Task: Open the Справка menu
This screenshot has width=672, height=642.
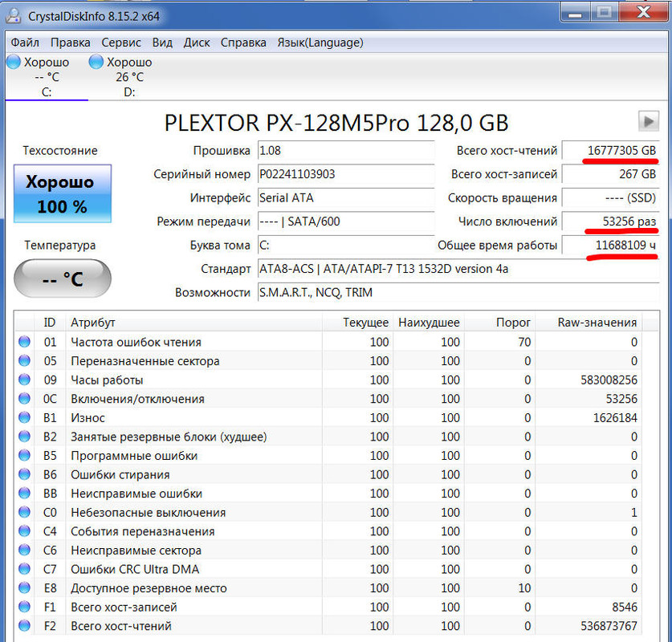Action: [243, 43]
